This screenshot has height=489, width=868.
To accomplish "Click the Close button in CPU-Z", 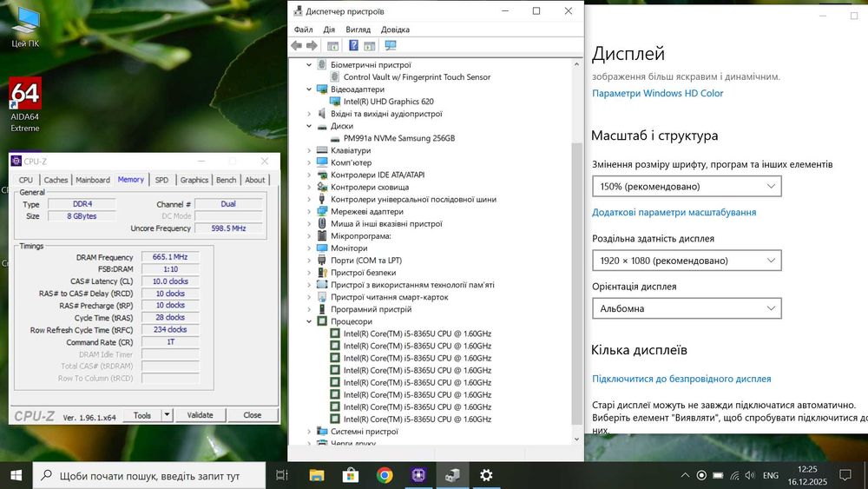I will click(x=252, y=415).
